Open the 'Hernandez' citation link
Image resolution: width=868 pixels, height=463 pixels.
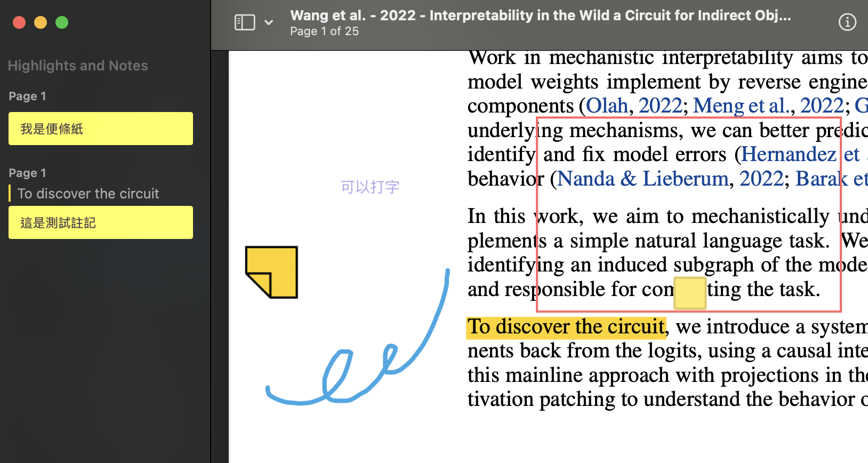788,155
